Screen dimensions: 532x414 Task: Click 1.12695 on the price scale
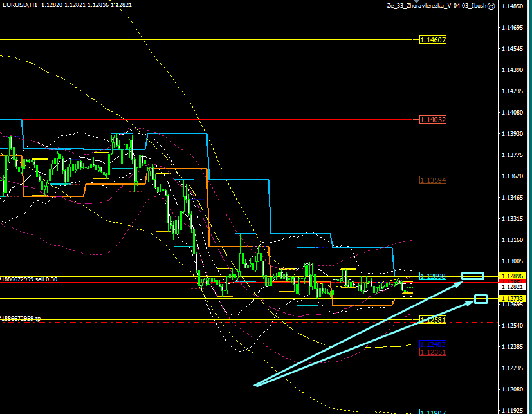512,305
